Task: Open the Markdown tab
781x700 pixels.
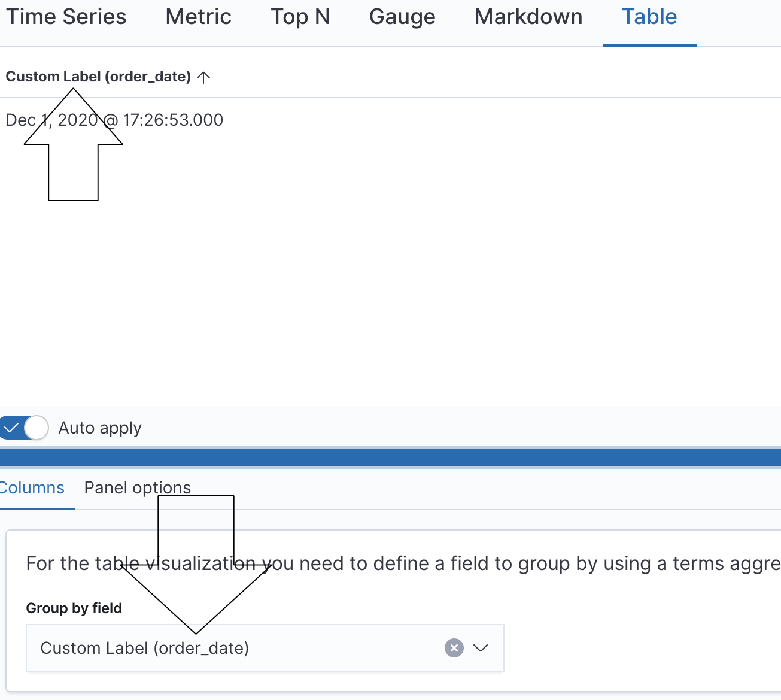Action: 528,17
